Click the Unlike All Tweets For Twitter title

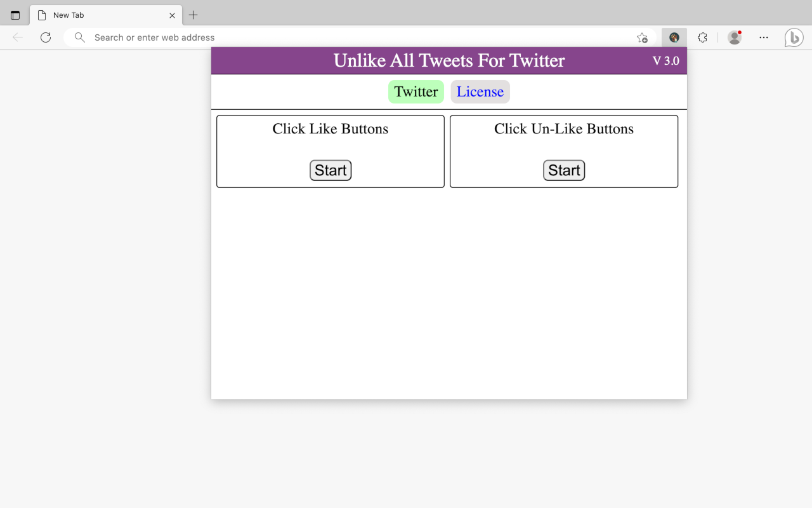coord(449,60)
